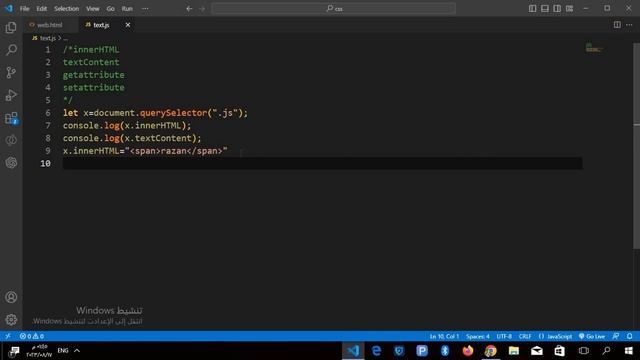The image size is (640, 360).
Task: Expand the overflow menu ellipsis in the menu bar
Action: pyautogui.click(x=145, y=9)
